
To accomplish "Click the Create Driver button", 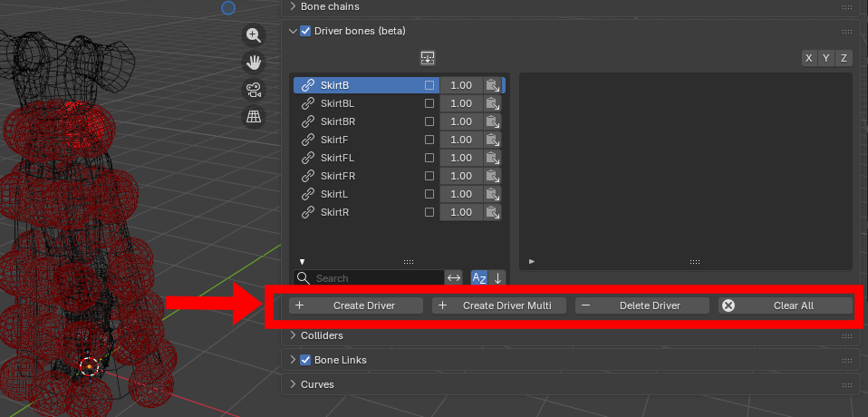I will click(x=356, y=305).
